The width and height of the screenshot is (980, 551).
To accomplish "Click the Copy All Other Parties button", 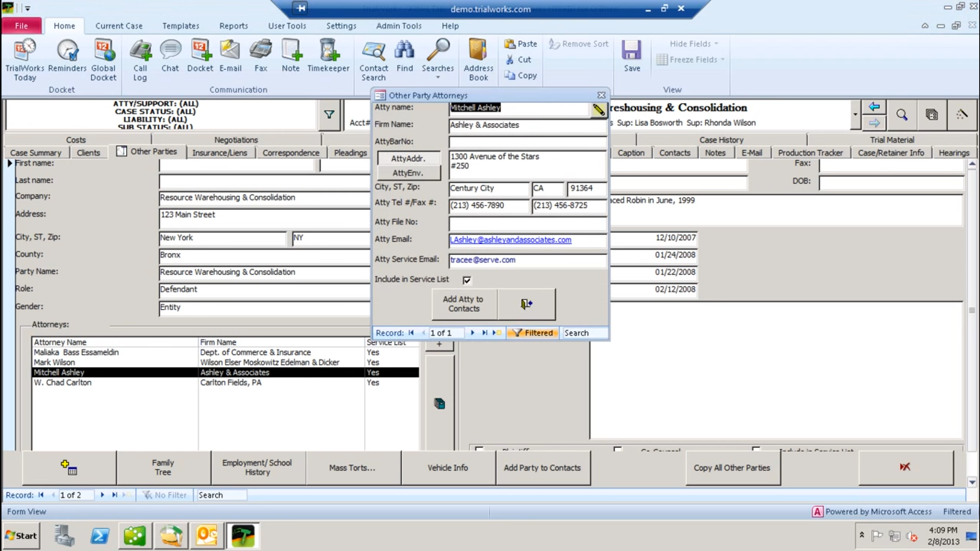I will tap(732, 468).
